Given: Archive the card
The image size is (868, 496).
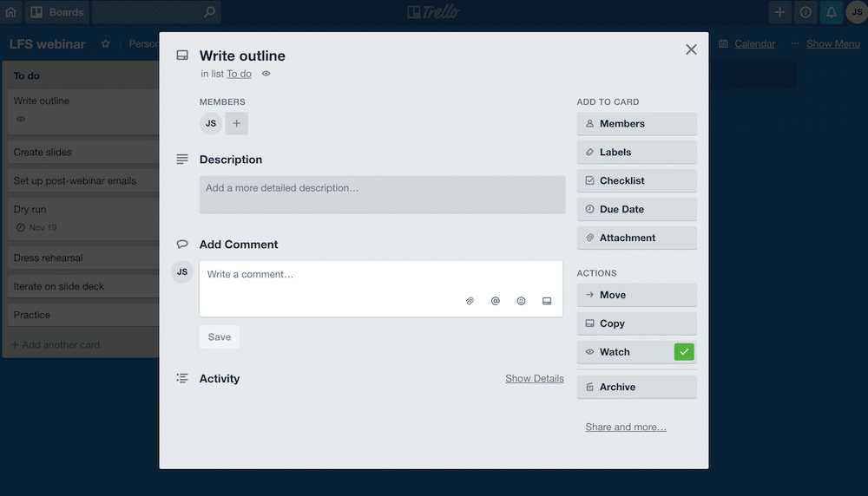Looking at the screenshot, I should (x=636, y=387).
